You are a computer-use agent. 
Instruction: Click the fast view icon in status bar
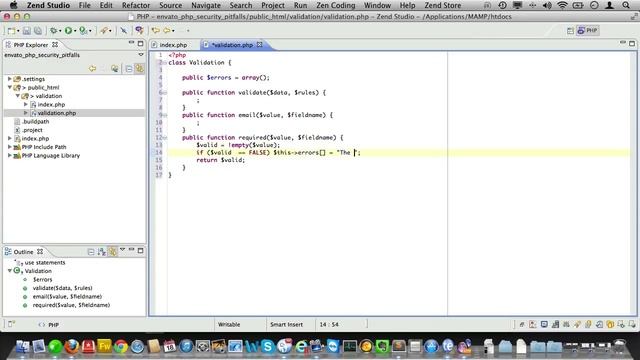pos(11,324)
